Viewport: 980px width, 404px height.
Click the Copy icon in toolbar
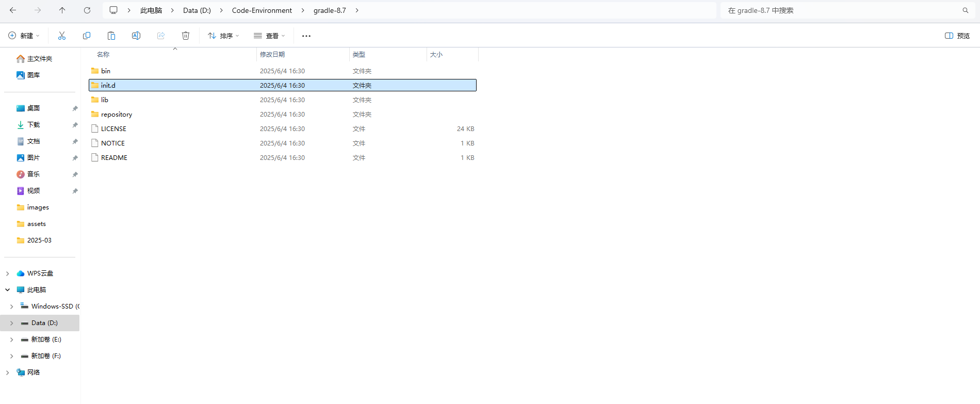87,36
